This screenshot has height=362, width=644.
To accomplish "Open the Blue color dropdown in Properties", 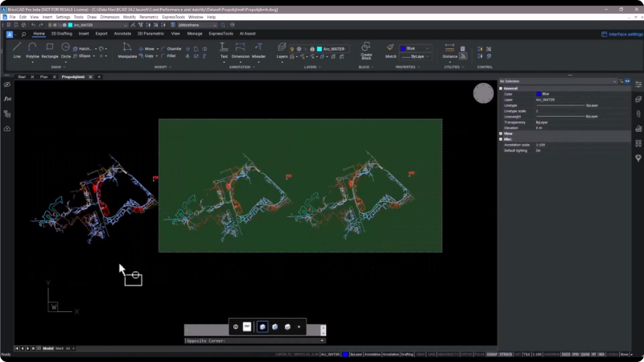I will (x=415, y=48).
